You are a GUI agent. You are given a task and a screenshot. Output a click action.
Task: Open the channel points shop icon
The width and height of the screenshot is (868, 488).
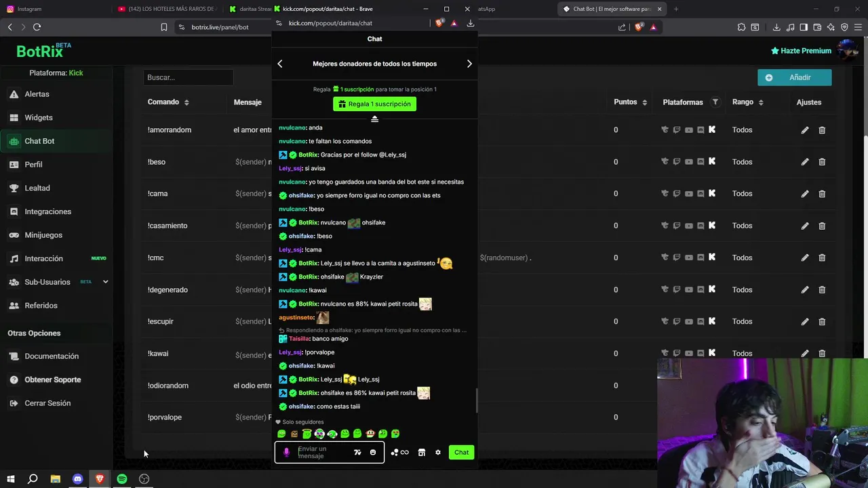click(x=421, y=452)
